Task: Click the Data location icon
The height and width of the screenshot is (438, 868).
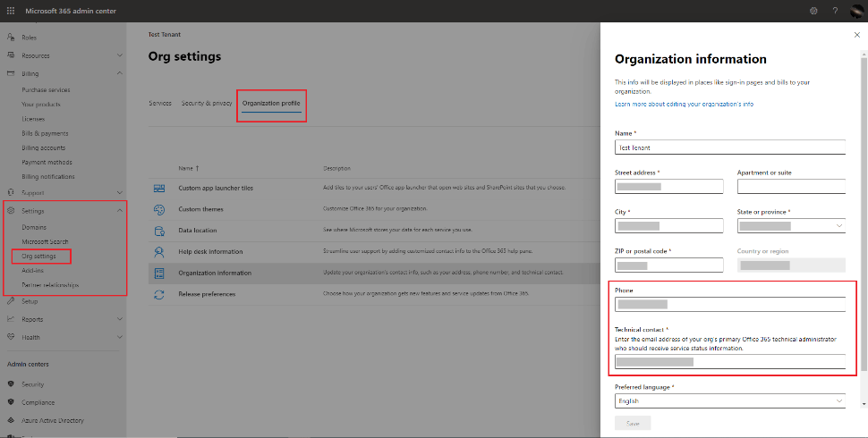Action: (159, 231)
